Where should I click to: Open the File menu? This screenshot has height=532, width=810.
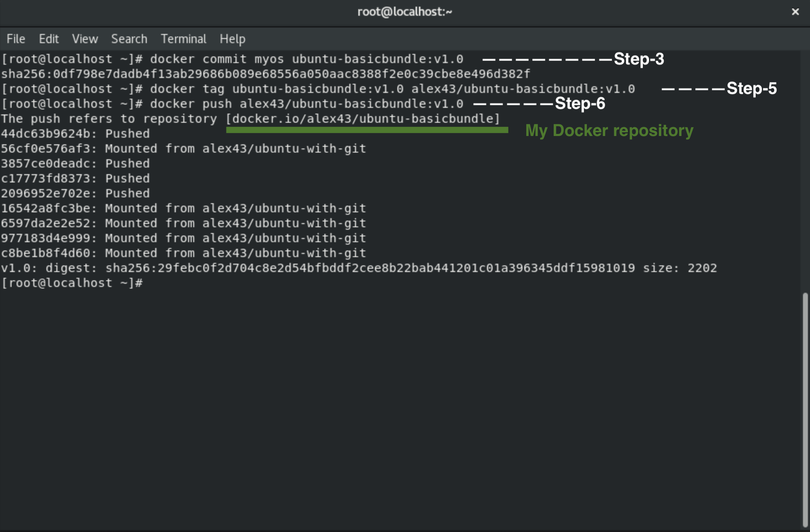16,39
